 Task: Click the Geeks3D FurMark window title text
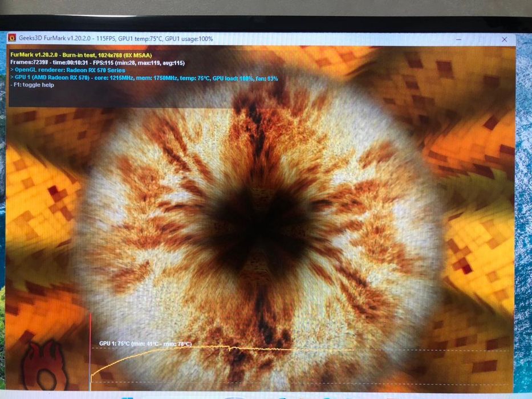pyautogui.click(x=116, y=39)
